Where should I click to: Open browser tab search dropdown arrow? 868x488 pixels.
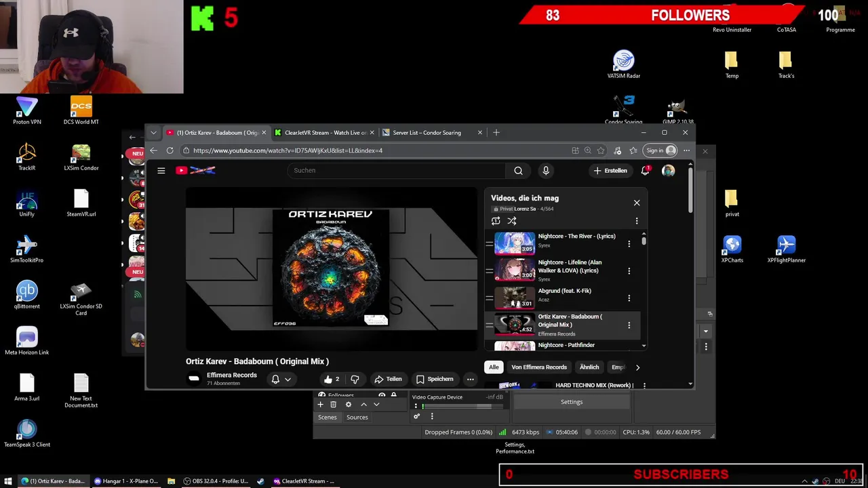pyautogui.click(x=153, y=133)
